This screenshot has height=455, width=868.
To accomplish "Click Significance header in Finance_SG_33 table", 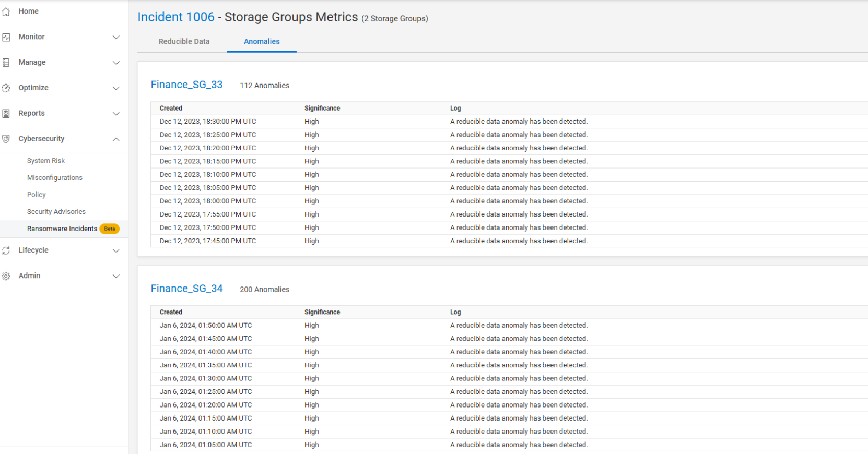I will 322,109.
